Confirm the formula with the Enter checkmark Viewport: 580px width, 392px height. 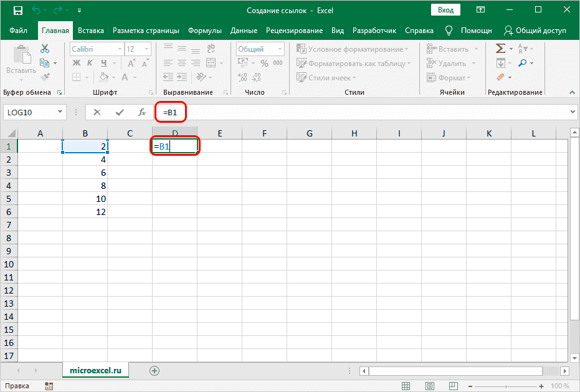pos(119,112)
